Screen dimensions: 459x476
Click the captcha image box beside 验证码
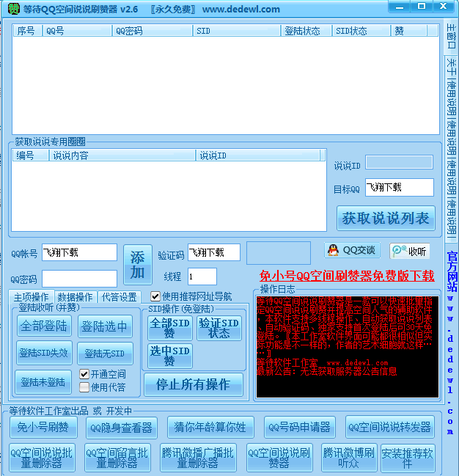279,253
